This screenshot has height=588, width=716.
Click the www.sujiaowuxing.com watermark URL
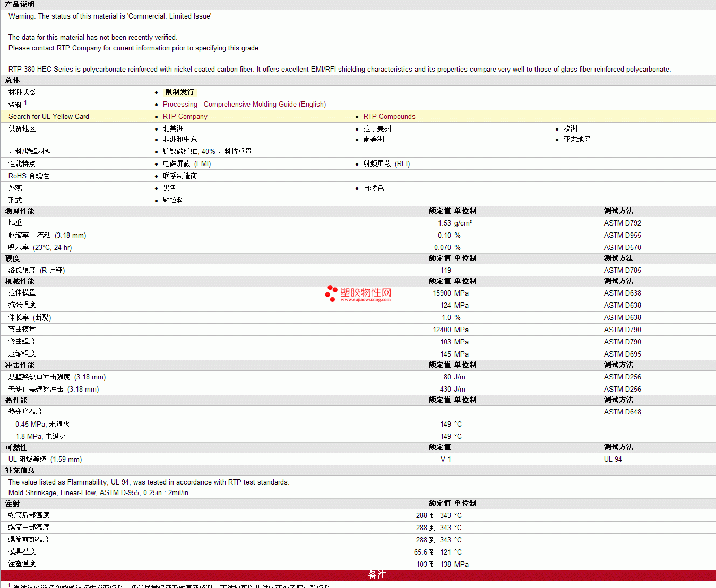click(x=365, y=300)
